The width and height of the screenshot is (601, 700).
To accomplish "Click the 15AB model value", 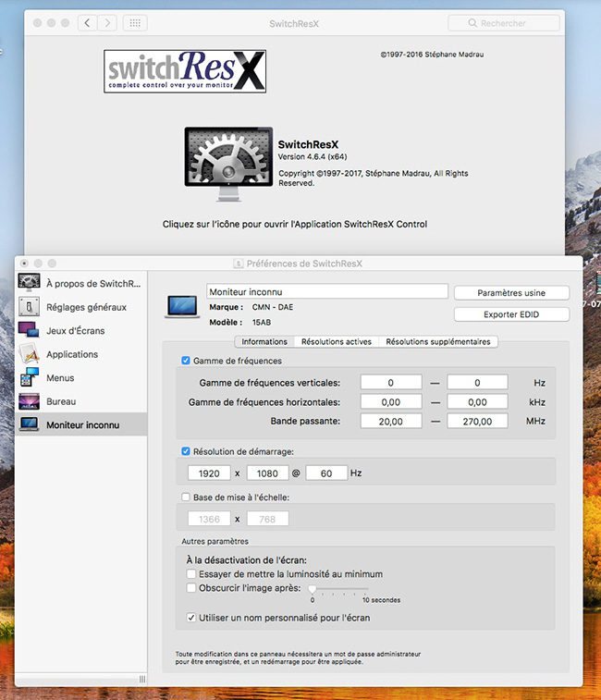I will coord(262,323).
